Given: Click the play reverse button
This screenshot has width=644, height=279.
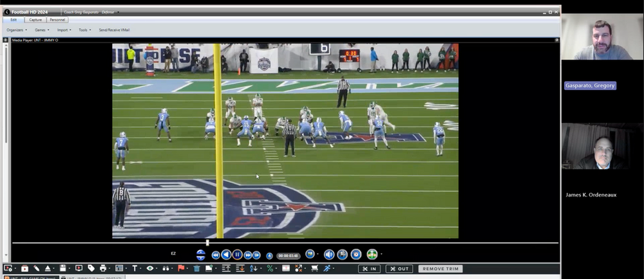Looking at the screenshot, I should [x=226, y=255].
